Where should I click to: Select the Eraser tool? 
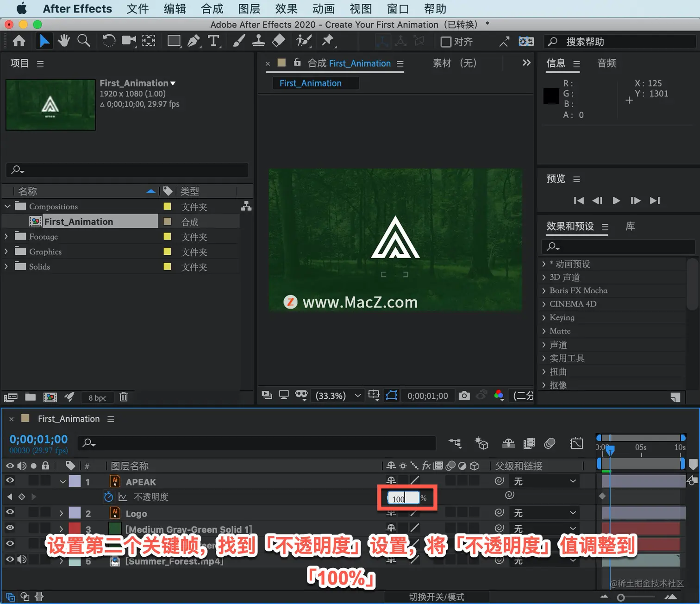coord(278,41)
